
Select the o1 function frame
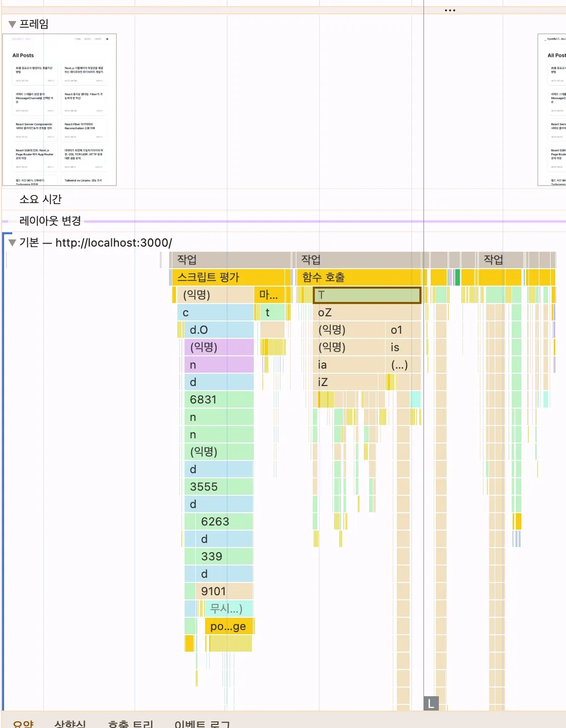point(403,330)
